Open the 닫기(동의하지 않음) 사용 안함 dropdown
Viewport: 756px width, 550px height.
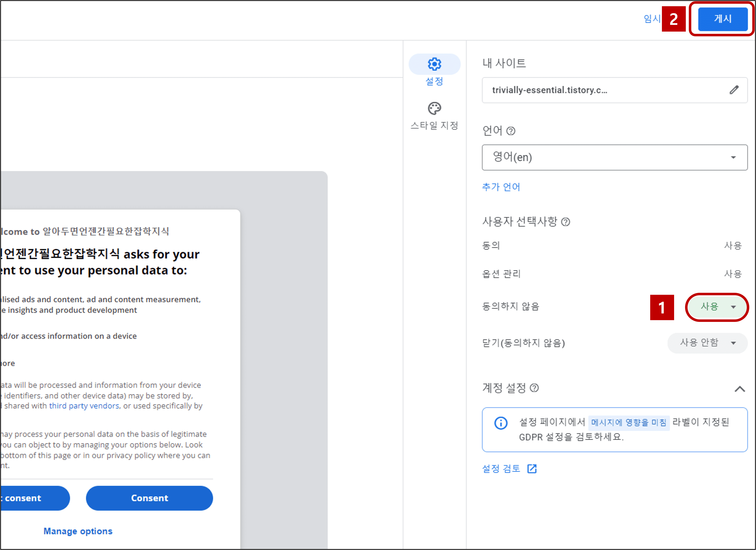[707, 343]
